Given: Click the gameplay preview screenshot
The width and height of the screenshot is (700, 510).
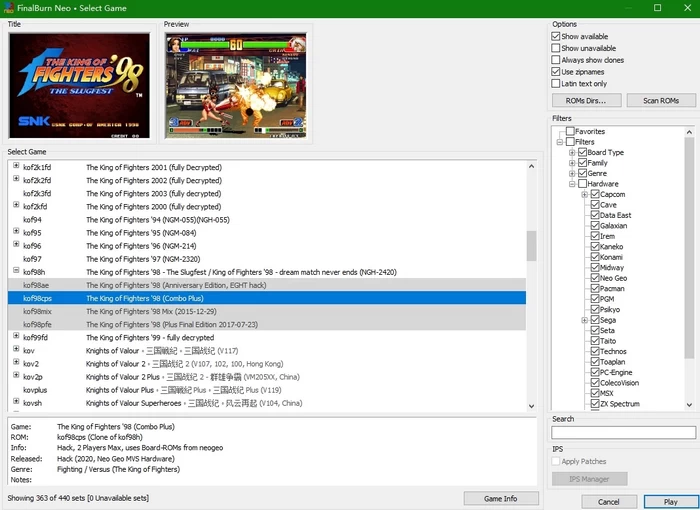Looking at the screenshot, I should [x=238, y=86].
